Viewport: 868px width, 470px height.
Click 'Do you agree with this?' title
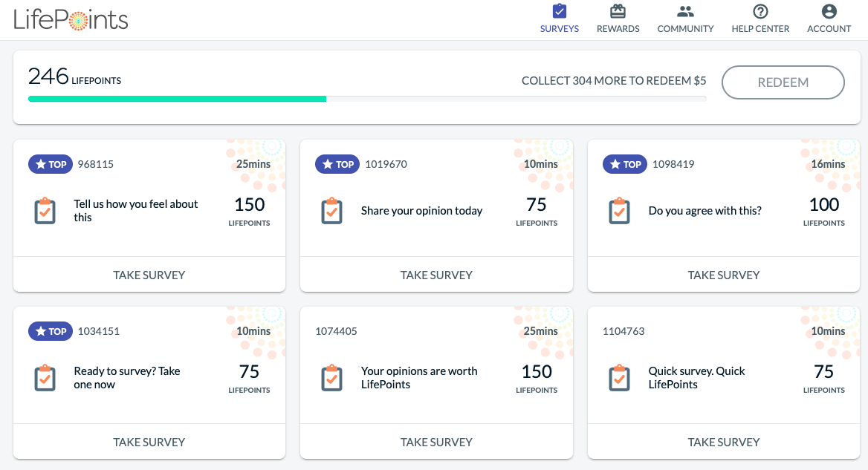pos(705,211)
